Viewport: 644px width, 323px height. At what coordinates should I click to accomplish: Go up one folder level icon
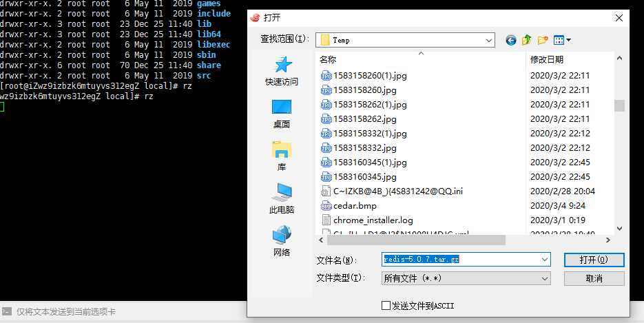pos(526,40)
